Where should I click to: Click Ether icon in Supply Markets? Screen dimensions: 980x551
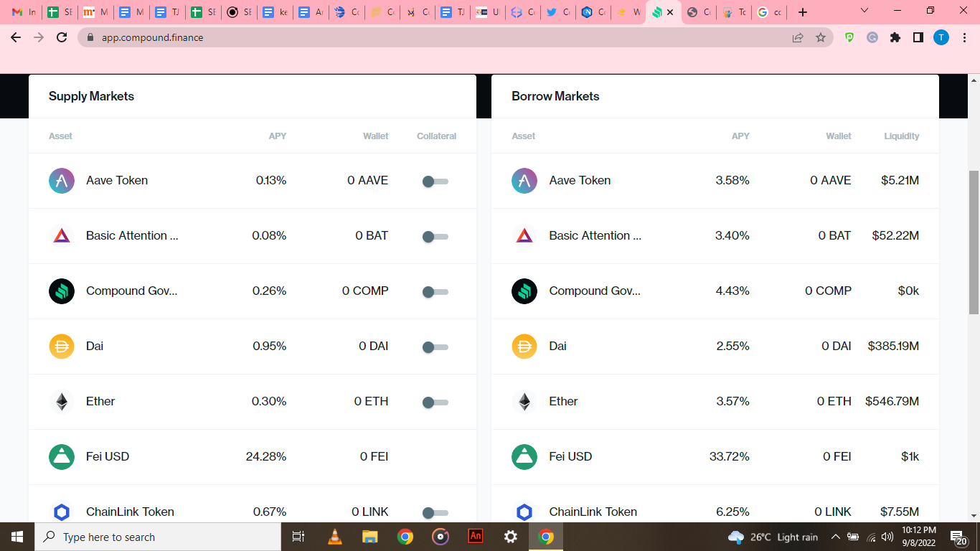(62, 402)
